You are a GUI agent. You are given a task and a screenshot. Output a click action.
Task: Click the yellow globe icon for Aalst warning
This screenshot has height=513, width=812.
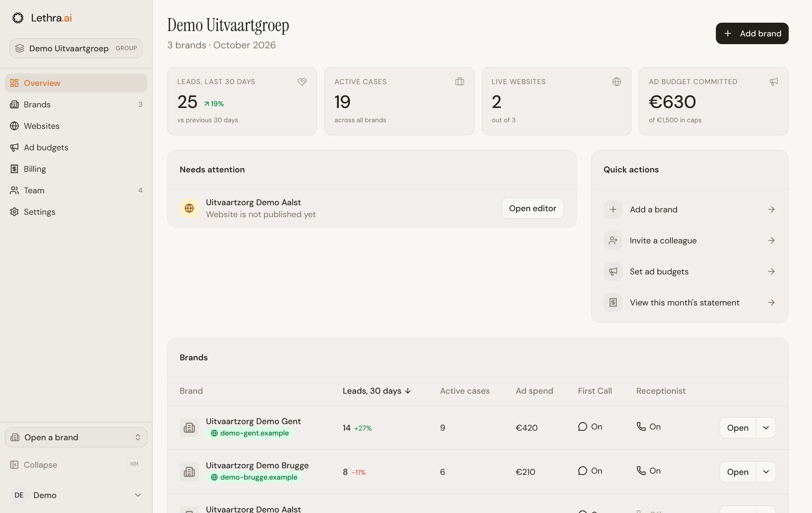pos(189,208)
